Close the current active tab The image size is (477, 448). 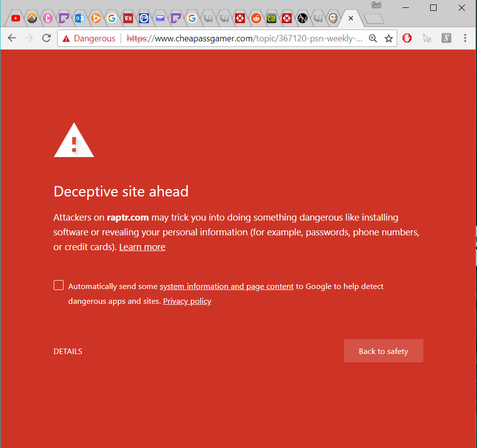(x=351, y=19)
